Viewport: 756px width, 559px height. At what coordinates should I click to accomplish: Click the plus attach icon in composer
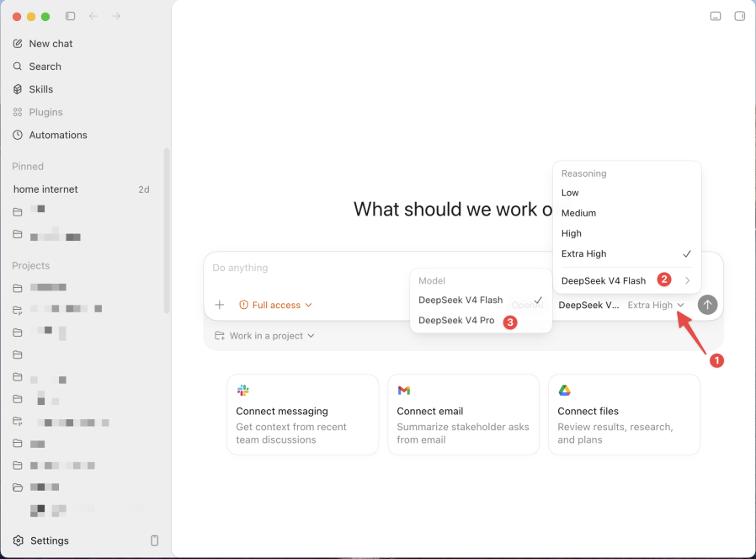tap(220, 305)
